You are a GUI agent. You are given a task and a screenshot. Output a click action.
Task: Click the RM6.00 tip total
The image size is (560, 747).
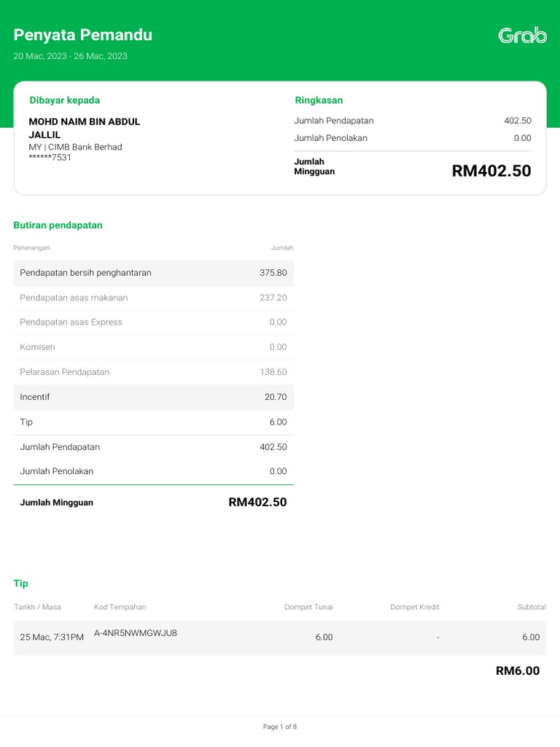pyautogui.click(x=518, y=671)
